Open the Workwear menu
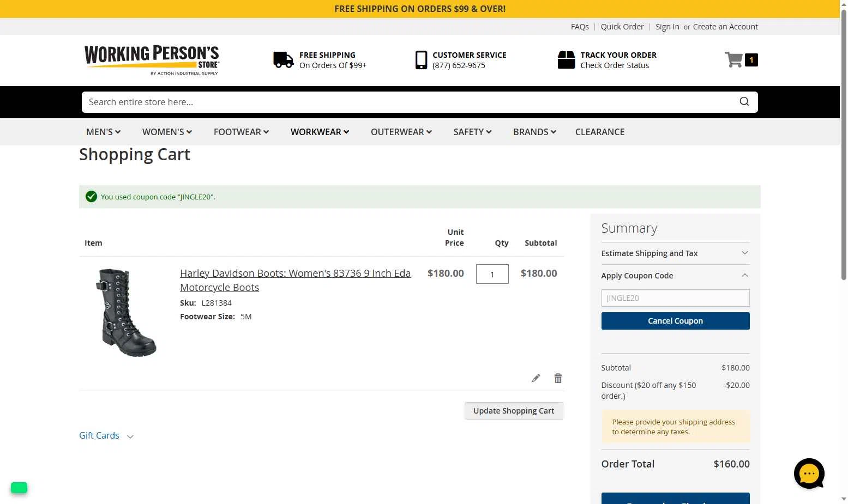Viewport: 848px width, 504px height. tap(320, 132)
